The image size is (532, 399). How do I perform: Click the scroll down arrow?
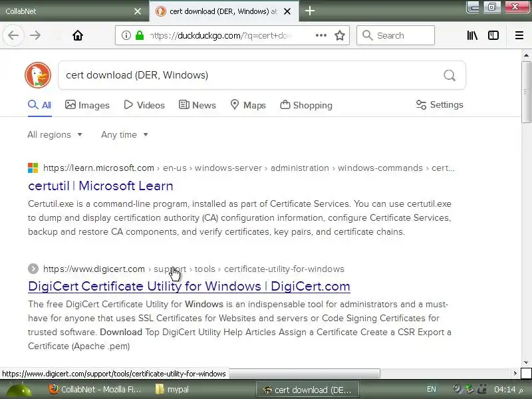[x=526, y=362]
